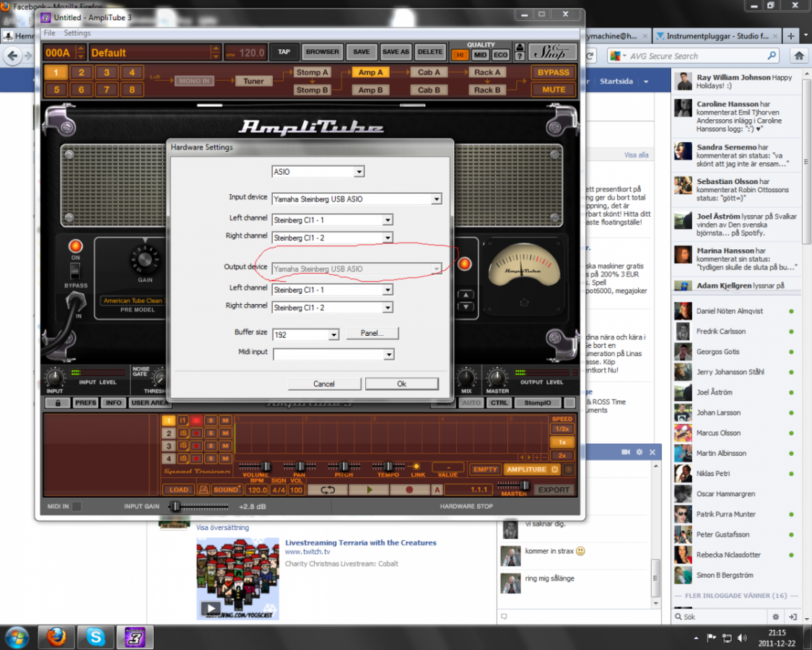
Task: Click the volume speaker icon in system tray
Action: click(742, 638)
